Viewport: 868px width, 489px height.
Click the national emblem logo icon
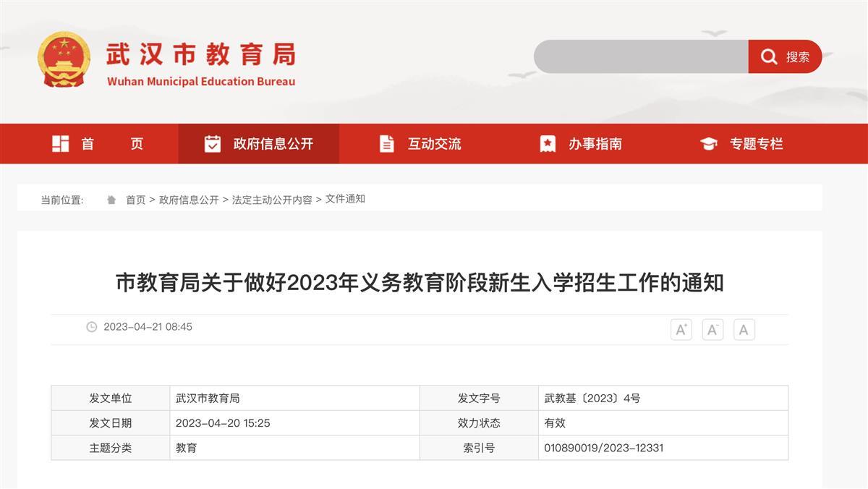[64, 59]
